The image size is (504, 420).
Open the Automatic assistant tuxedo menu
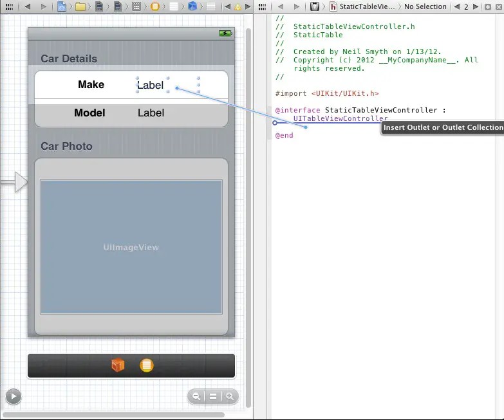(x=314, y=6)
